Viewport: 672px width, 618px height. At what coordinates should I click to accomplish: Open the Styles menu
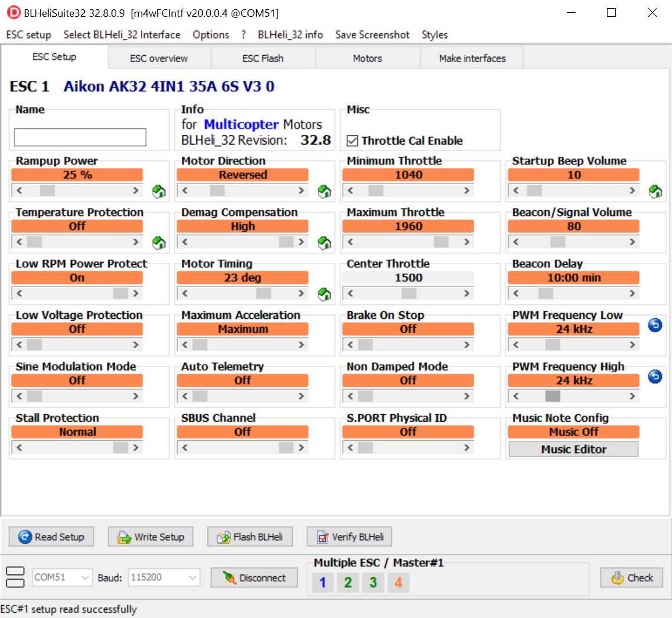[434, 35]
